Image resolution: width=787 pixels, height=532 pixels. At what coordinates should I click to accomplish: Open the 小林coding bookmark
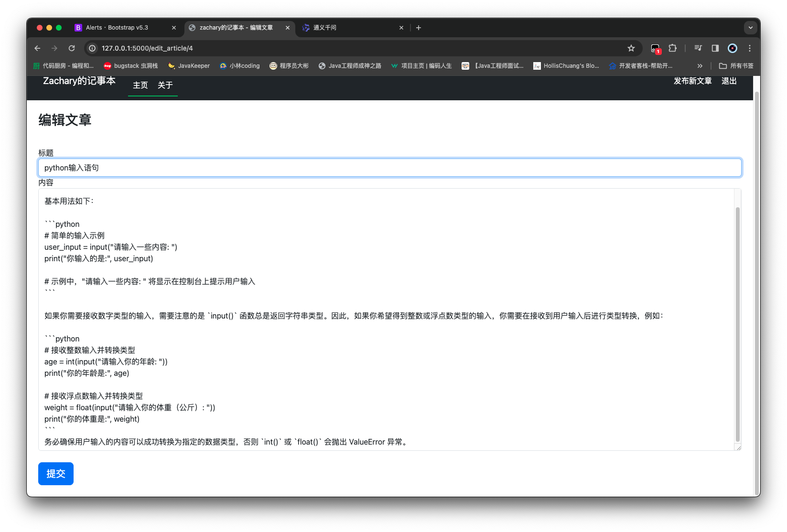point(240,66)
